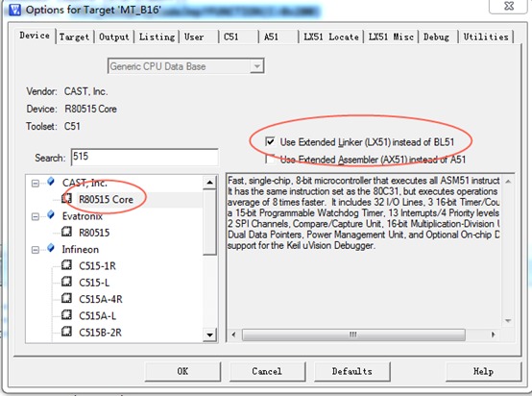Confirm with the OK button

point(182,371)
